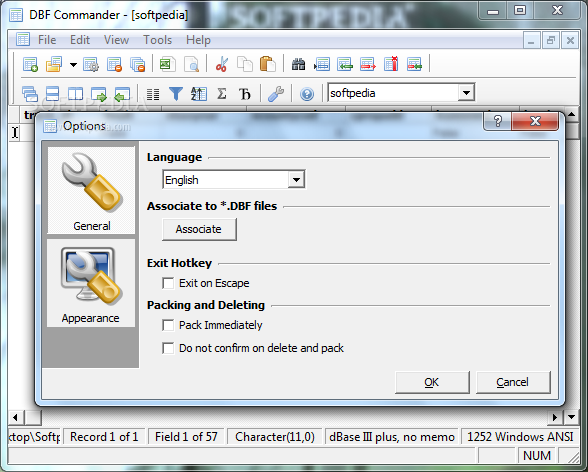Viewport: 588px width, 472px height.
Task: Click the Record 1 of 1 status entry
Action: click(x=104, y=437)
